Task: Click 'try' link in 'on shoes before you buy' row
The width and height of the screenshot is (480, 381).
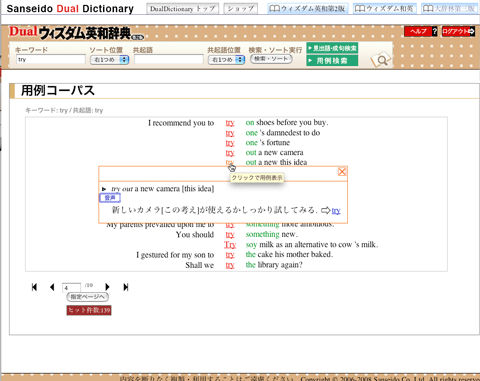Action: 230,123
